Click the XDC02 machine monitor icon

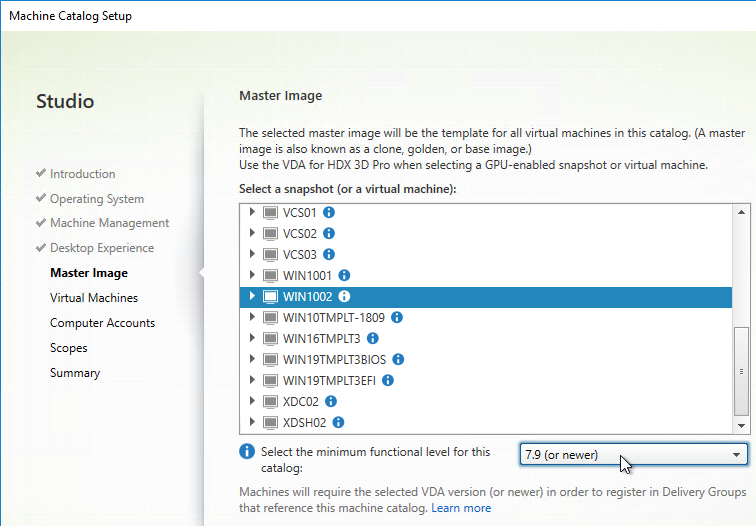click(x=270, y=402)
